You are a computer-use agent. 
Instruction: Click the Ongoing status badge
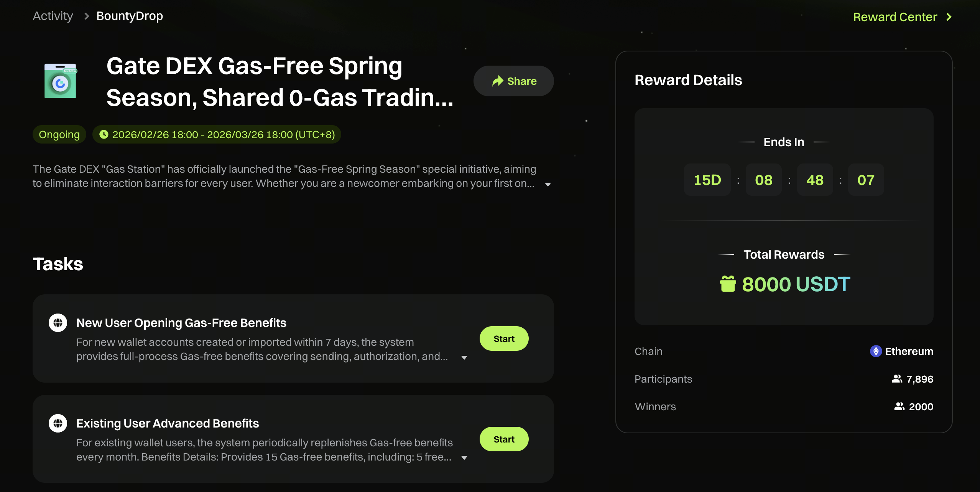point(59,134)
